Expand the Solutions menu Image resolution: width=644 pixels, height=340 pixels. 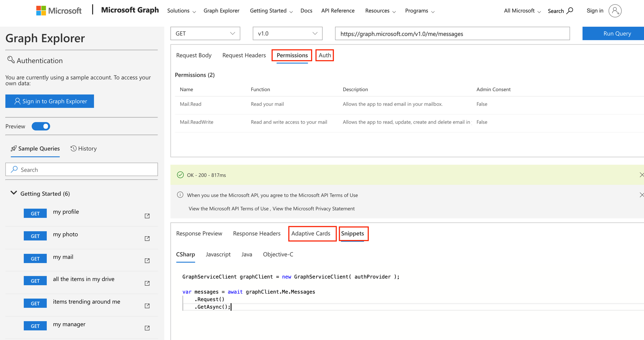click(182, 11)
